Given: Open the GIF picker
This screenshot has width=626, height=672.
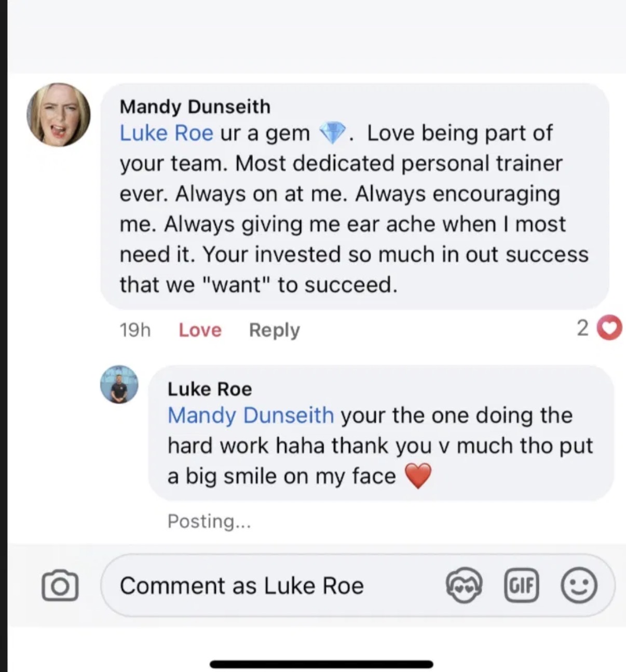Looking at the screenshot, I should tap(522, 586).
